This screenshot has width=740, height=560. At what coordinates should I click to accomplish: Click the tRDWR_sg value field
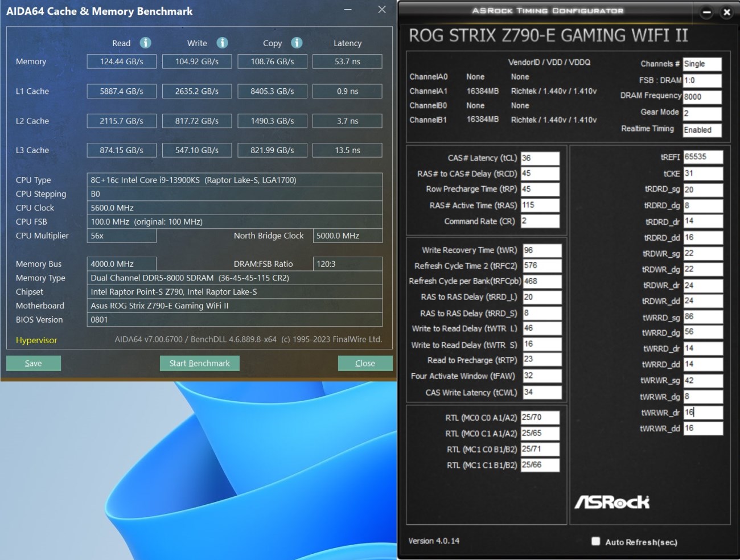pyautogui.click(x=703, y=253)
